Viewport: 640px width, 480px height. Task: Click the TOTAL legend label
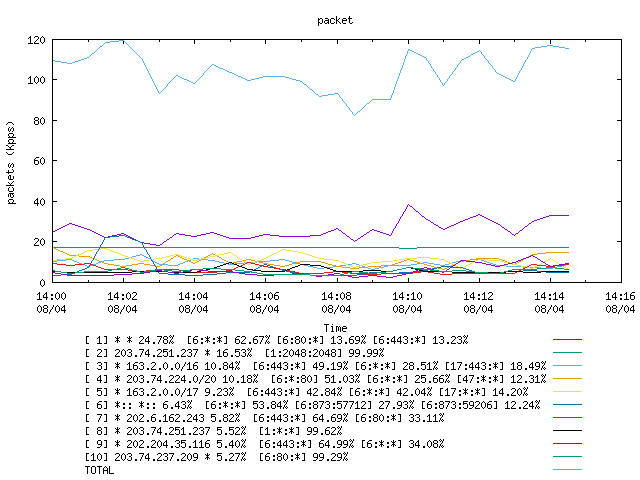tap(99, 471)
